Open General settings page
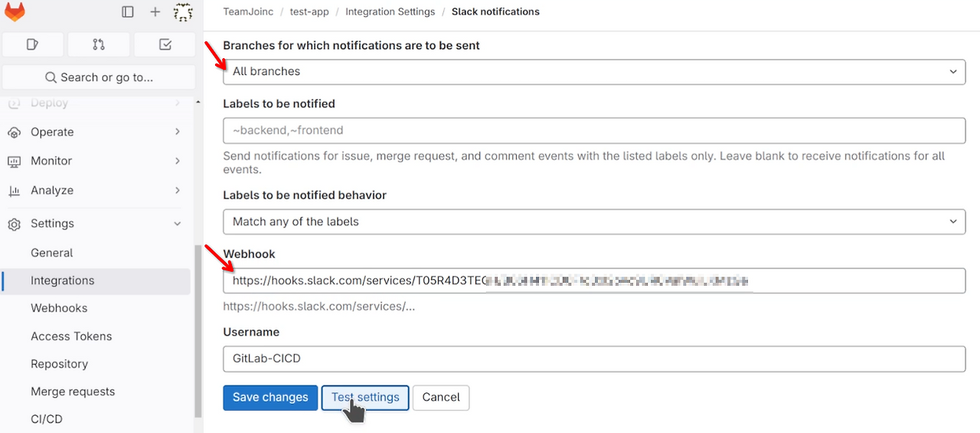The image size is (980, 433). pyautogui.click(x=51, y=253)
